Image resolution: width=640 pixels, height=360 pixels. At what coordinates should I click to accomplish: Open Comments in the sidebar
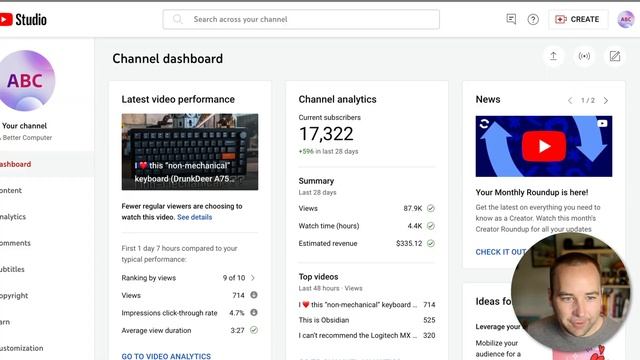tap(15, 243)
